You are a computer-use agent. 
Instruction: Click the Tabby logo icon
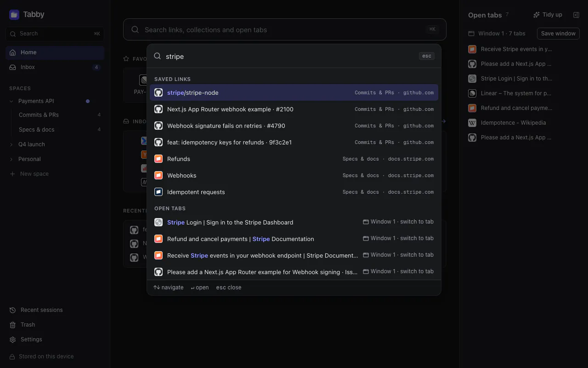click(14, 15)
